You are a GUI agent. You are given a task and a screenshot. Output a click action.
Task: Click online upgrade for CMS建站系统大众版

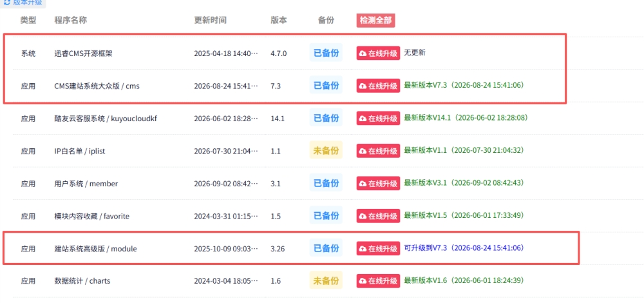click(x=378, y=86)
